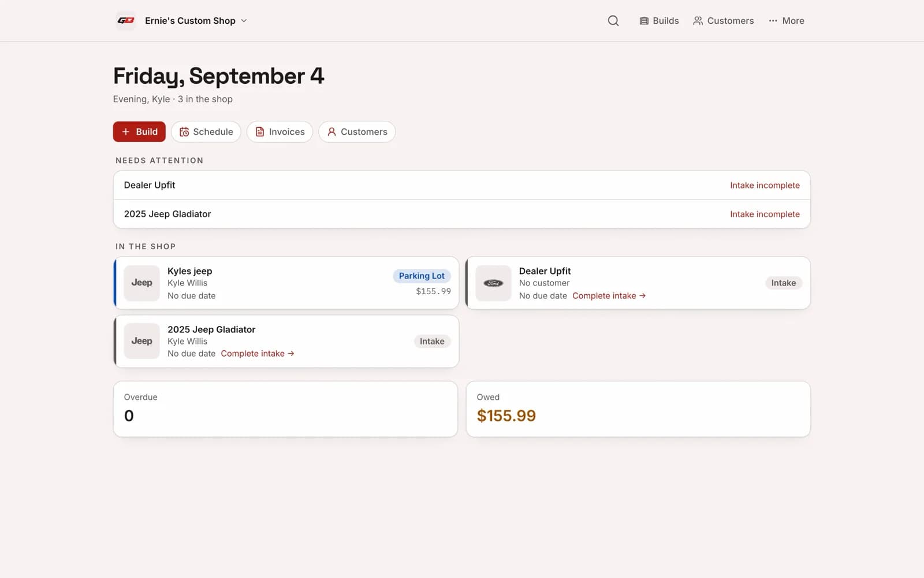Click Jeep logo on 2025 Jeep Gladiator card
Viewport: 924px width, 578px height.
point(142,341)
